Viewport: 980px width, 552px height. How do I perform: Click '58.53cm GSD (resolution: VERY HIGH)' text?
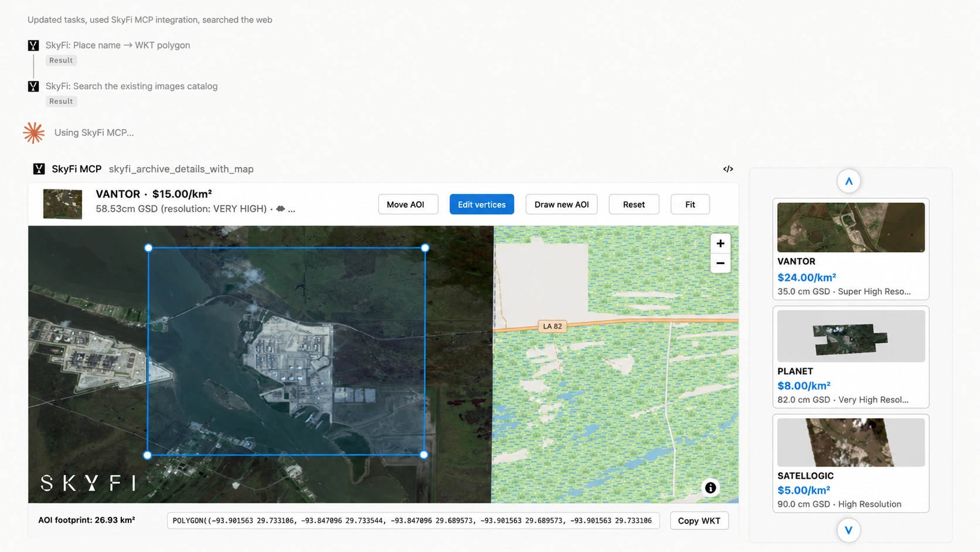pos(181,209)
